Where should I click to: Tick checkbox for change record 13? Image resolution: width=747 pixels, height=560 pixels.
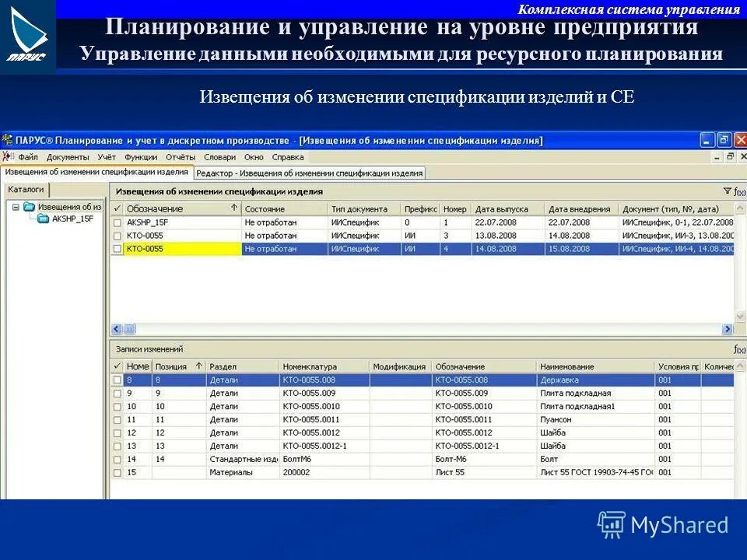(117, 446)
